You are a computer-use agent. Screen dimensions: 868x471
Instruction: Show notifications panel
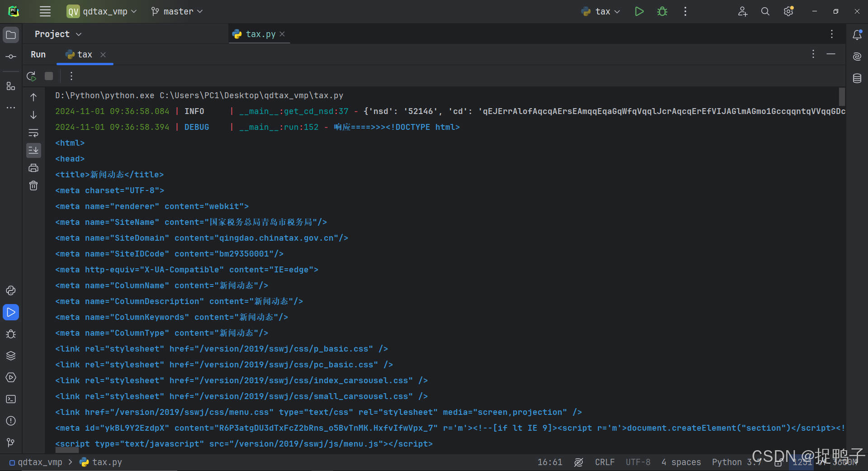857,35
